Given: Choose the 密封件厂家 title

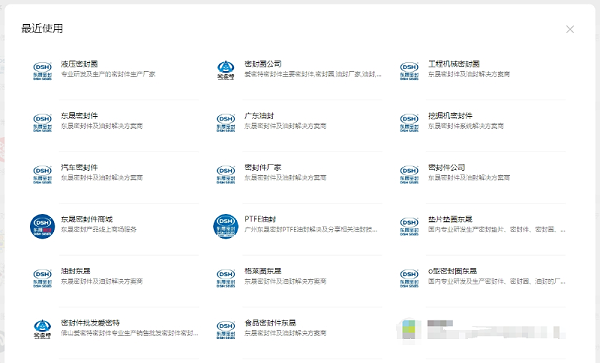Looking at the screenshot, I should (263, 168).
